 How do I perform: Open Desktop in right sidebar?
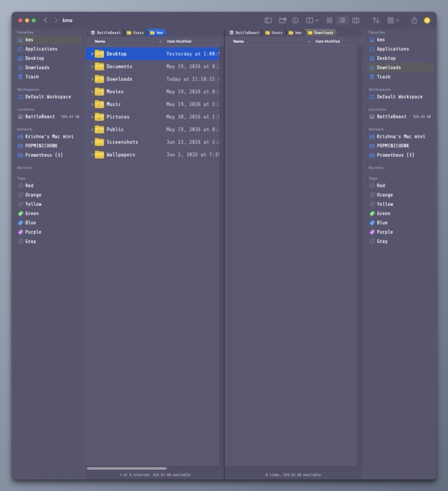tap(400, 58)
